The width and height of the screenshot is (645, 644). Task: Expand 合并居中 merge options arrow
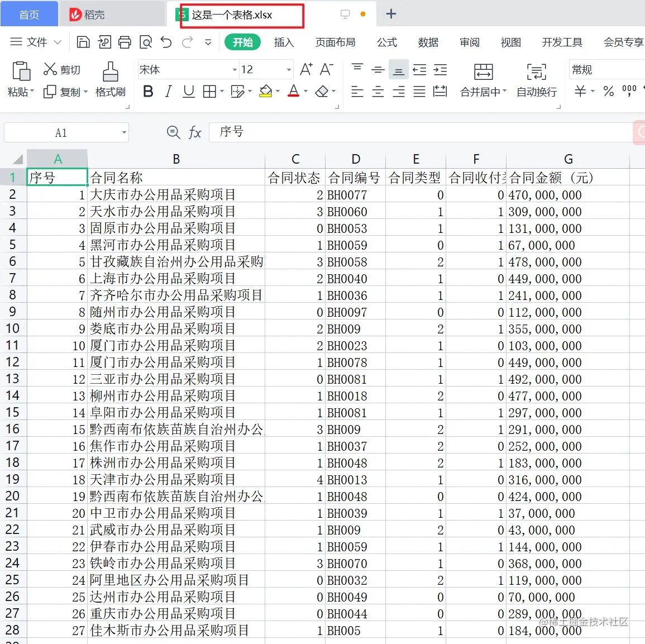pyautogui.click(x=504, y=91)
